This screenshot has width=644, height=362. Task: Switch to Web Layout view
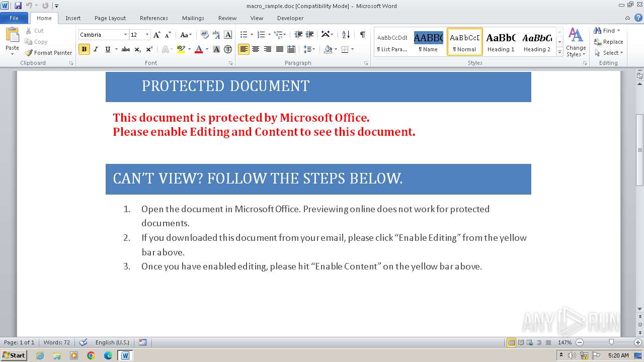tap(529, 342)
